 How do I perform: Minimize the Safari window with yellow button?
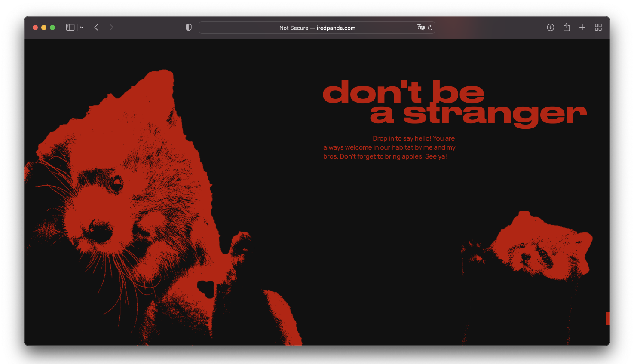tap(44, 28)
